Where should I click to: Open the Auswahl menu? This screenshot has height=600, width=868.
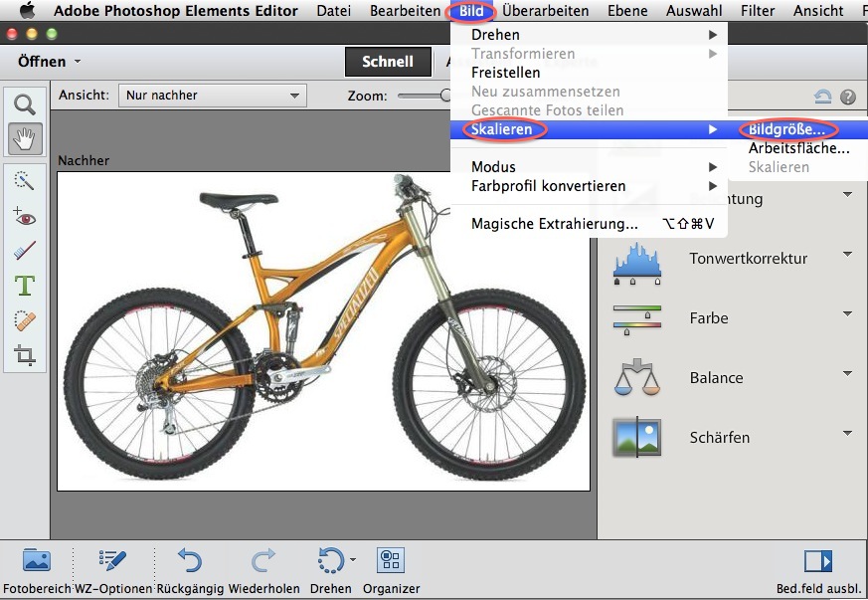694,11
